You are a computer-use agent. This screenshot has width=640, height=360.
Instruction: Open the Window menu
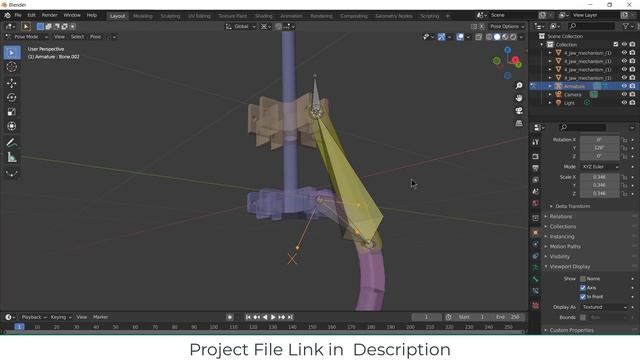tap(72, 15)
